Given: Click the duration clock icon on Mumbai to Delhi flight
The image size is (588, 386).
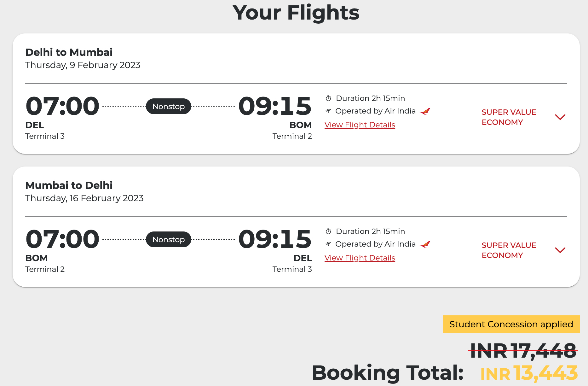Looking at the screenshot, I should (328, 231).
